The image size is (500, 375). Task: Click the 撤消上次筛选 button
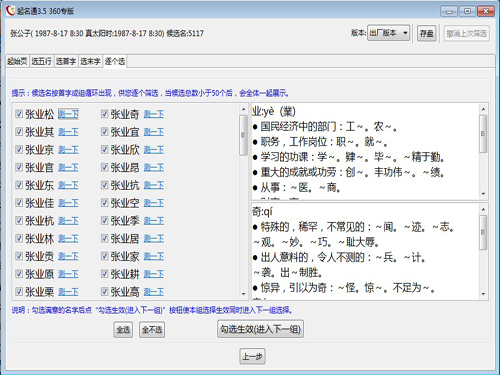(467, 33)
